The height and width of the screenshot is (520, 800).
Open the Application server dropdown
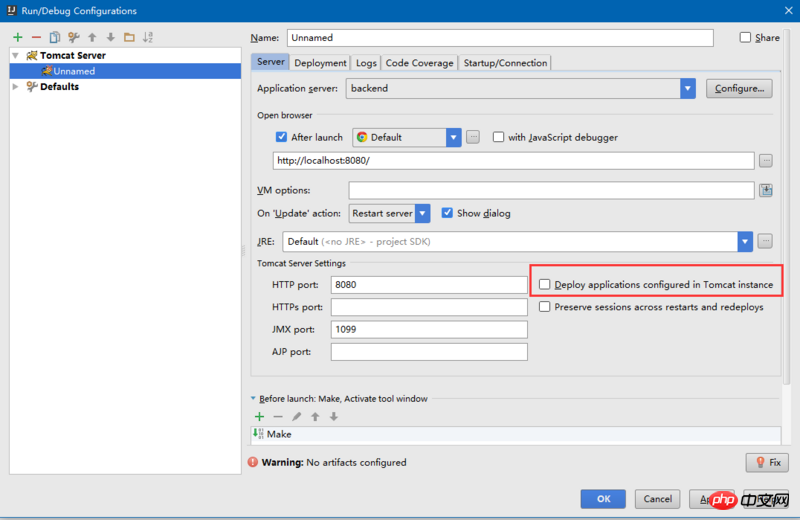pos(688,88)
